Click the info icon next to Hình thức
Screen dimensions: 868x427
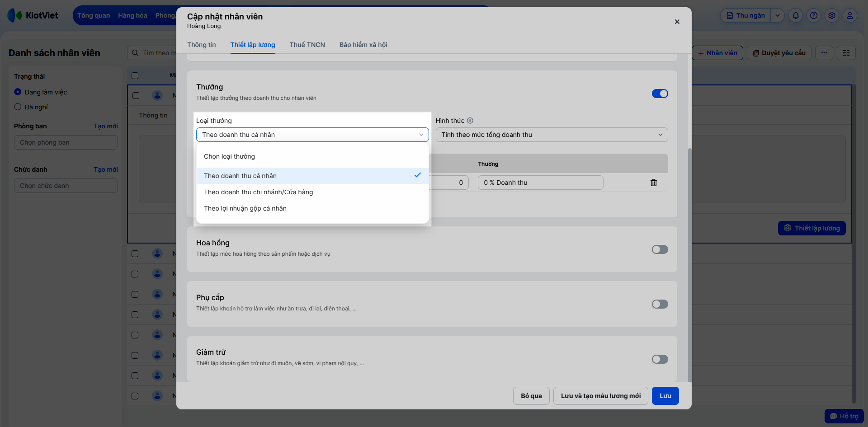pos(470,121)
